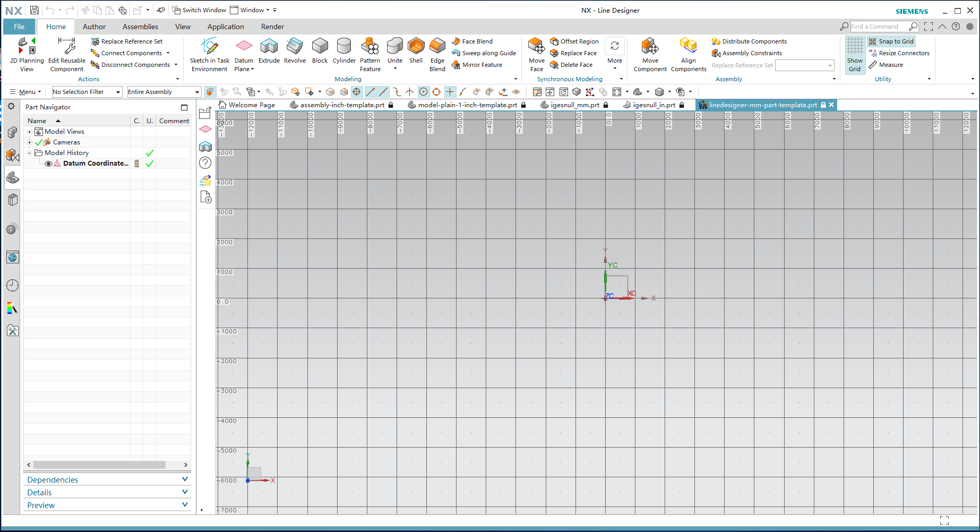Create a Cylinder primitive
The image size is (980, 532).
click(x=344, y=51)
